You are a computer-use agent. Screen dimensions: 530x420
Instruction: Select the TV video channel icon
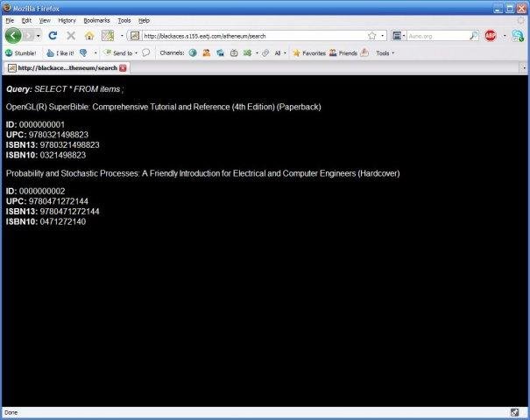tap(234, 52)
